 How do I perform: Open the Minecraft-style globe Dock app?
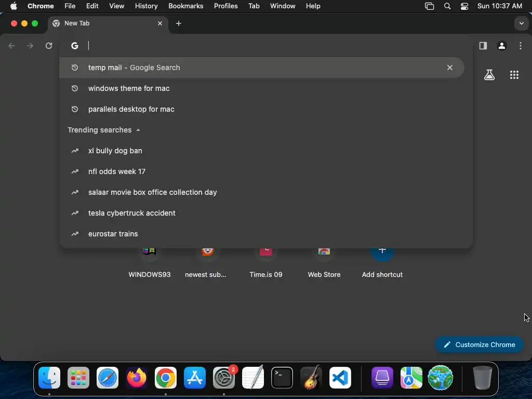pyautogui.click(x=441, y=378)
